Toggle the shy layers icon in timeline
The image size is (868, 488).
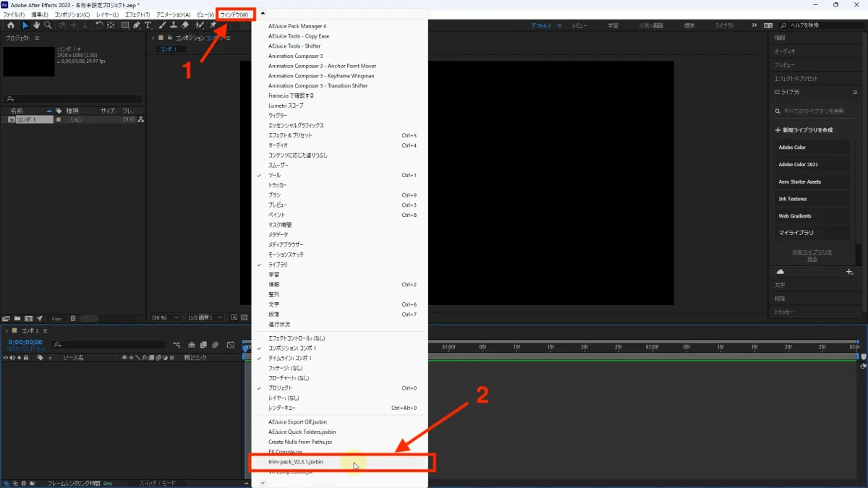click(193, 345)
